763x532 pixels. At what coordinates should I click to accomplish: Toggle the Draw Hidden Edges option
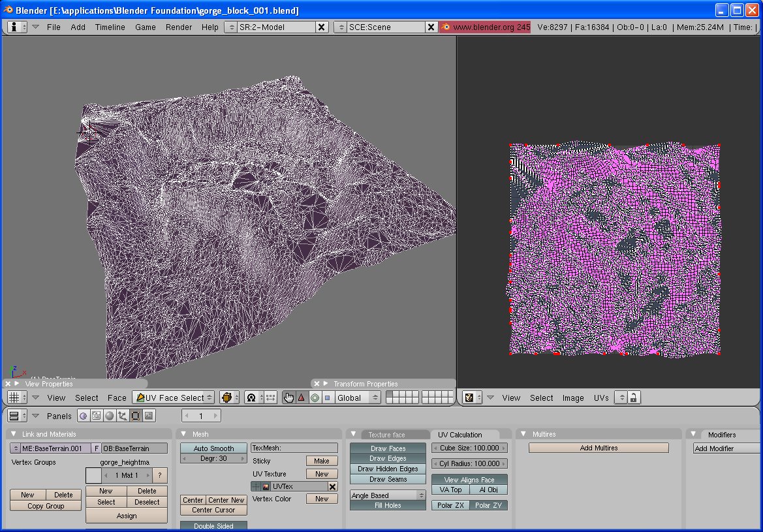(x=388, y=469)
